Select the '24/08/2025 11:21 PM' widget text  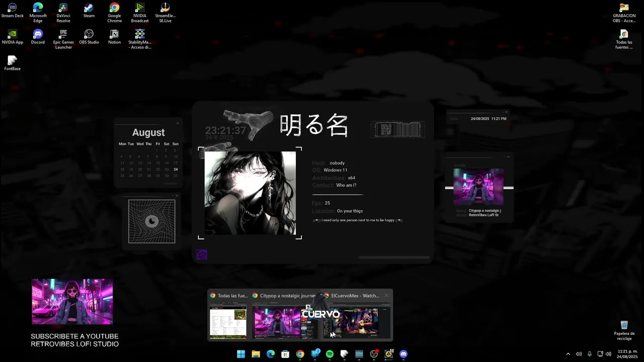(x=489, y=119)
